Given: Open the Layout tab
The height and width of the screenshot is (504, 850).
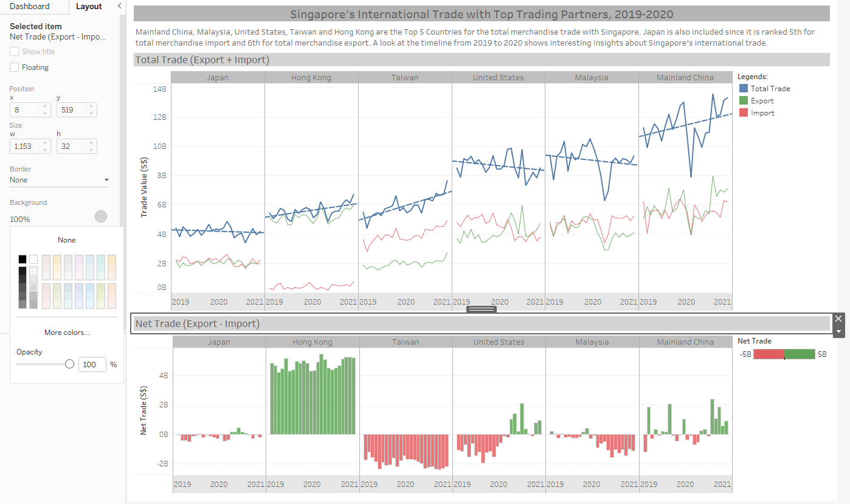Looking at the screenshot, I should click(x=89, y=7).
